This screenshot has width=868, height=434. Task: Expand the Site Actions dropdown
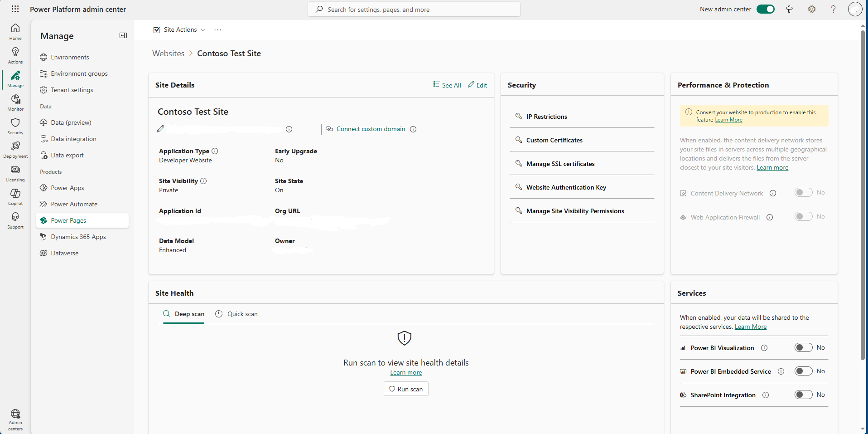click(179, 29)
